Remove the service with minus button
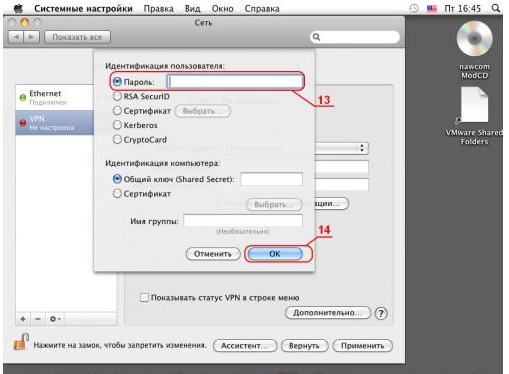Viewport: 509px width, 374px height. click(38, 319)
